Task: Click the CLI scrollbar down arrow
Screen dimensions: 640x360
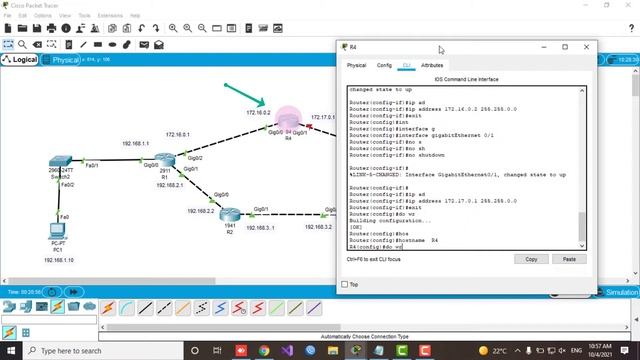Action: (582, 246)
